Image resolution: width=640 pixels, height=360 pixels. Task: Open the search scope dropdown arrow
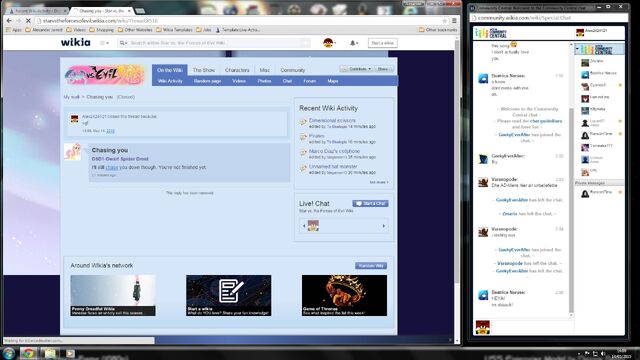coord(123,43)
